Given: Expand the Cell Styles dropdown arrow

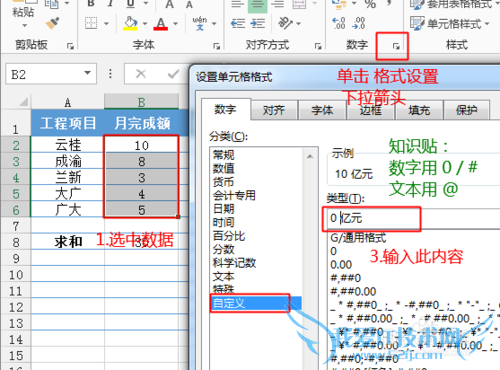Looking at the screenshot, I should [487, 24].
